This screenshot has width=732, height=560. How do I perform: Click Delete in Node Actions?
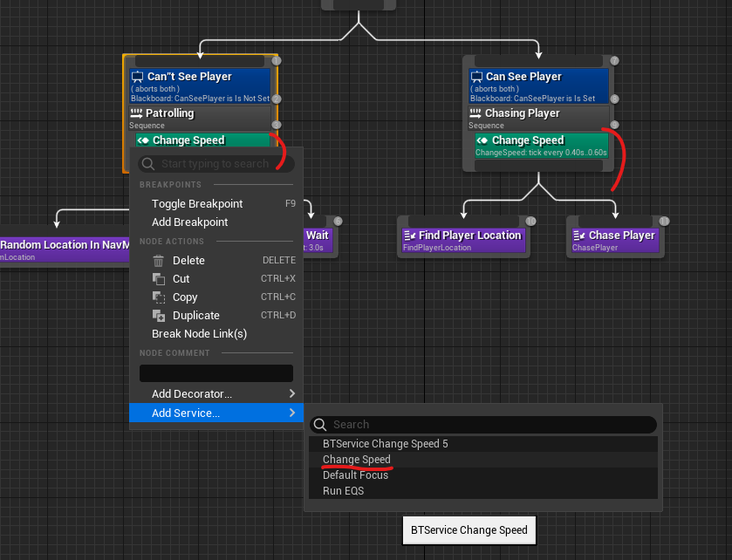(216, 261)
